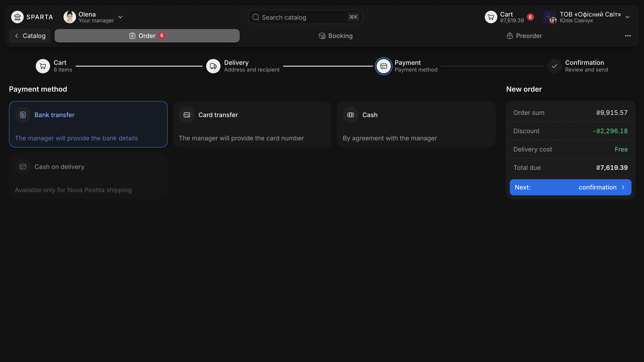This screenshot has height=362, width=644.
Task: Select Cash on delivery payment option
Action: [88, 176]
